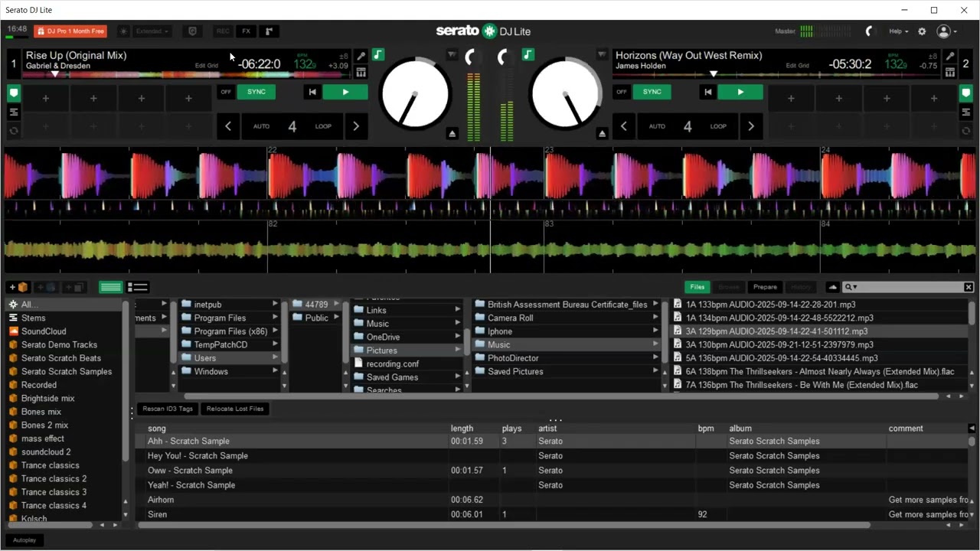The height and width of the screenshot is (551, 980).
Task: Expand the OneDrive folder arrow
Action: [x=457, y=337]
